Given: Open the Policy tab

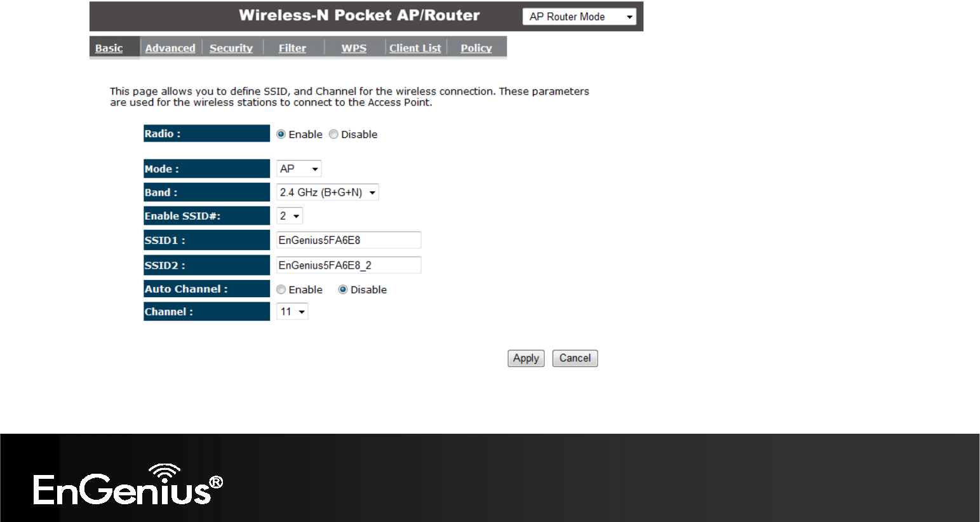Looking at the screenshot, I should click(476, 48).
